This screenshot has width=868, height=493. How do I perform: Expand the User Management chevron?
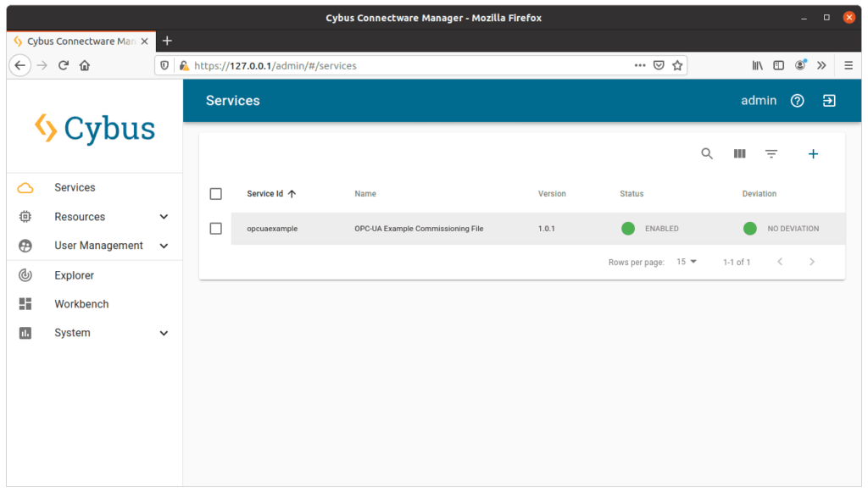click(x=164, y=246)
